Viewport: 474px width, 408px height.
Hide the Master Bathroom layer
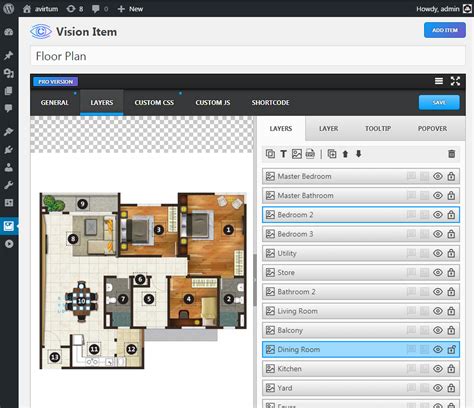point(438,195)
